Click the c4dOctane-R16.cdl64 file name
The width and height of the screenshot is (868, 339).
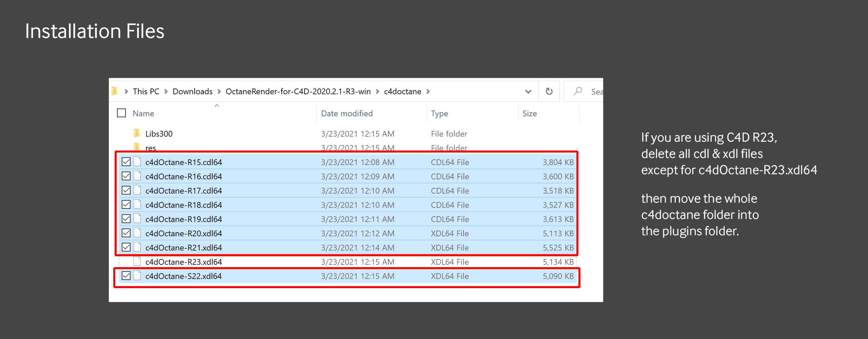pyautogui.click(x=184, y=177)
